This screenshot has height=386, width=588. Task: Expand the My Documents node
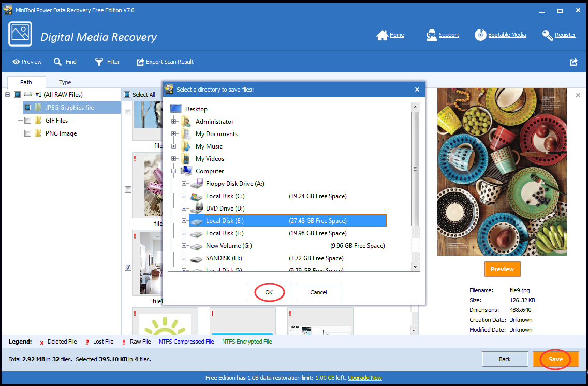coord(173,134)
